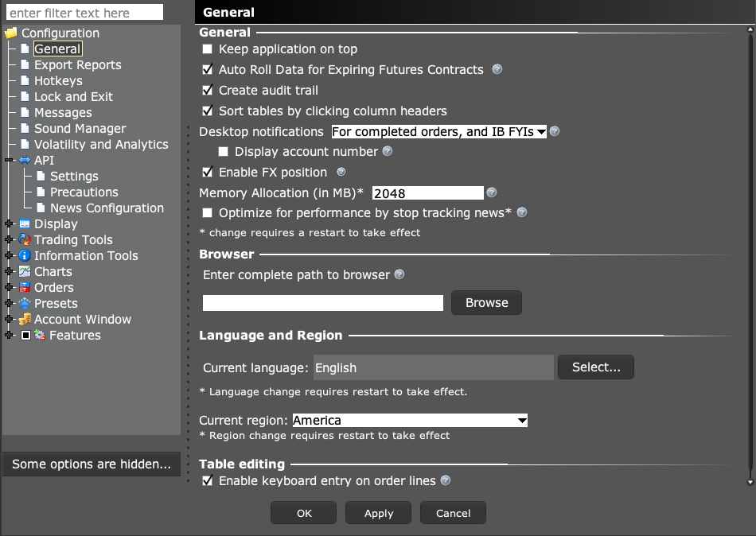Uncheck Auto Roll Data for Expiring Futures Contracts
The image size is (756, 536).
point(208,69)
